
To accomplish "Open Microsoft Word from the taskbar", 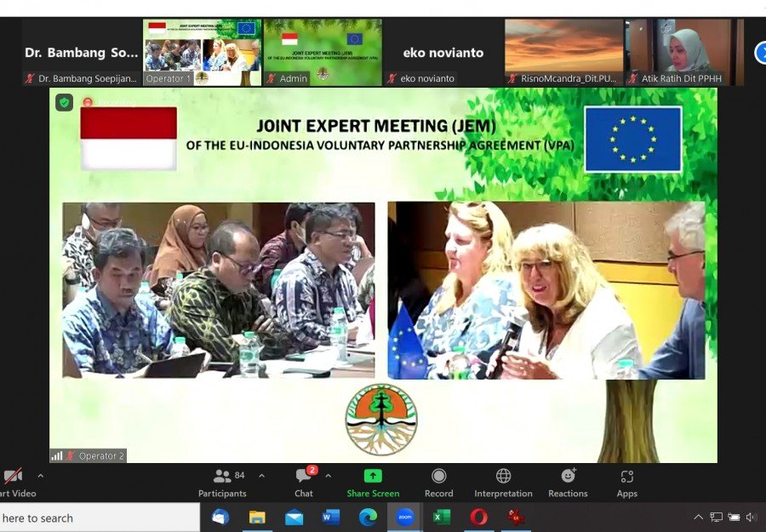I will pos(331,517).
